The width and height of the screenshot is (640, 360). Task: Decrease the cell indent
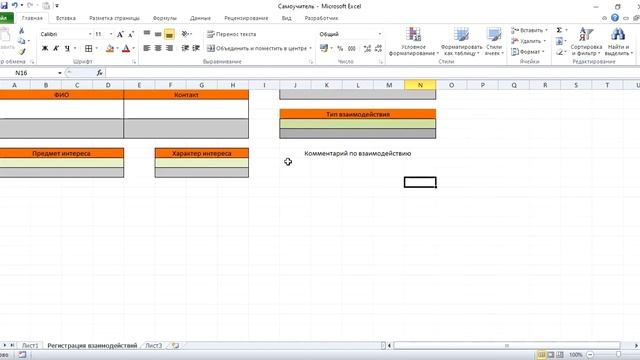pos(185,48)
